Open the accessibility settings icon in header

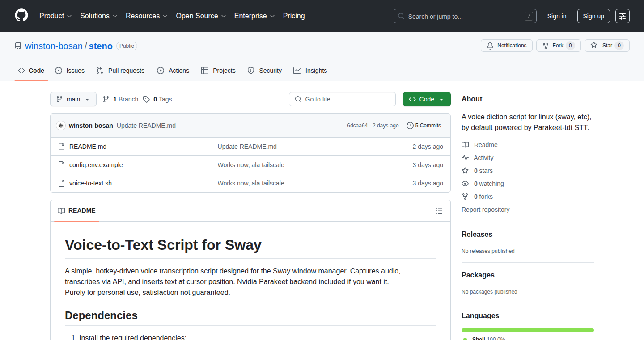(623, 16)
